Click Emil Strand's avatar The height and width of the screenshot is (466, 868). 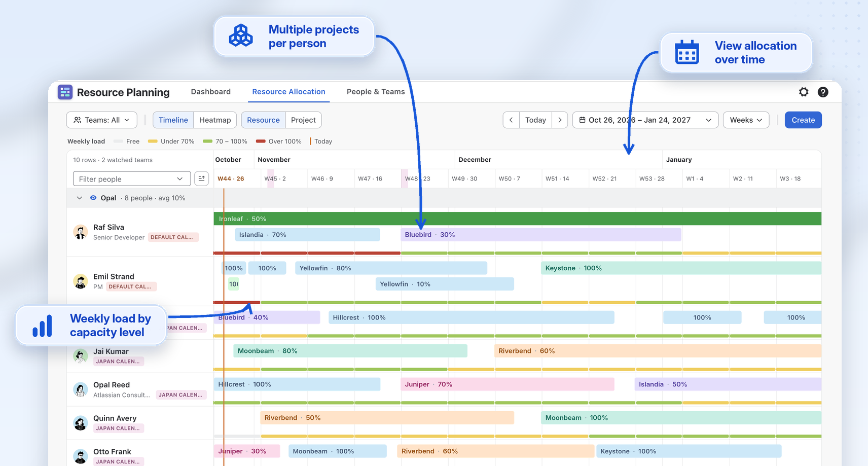[81, 281]
